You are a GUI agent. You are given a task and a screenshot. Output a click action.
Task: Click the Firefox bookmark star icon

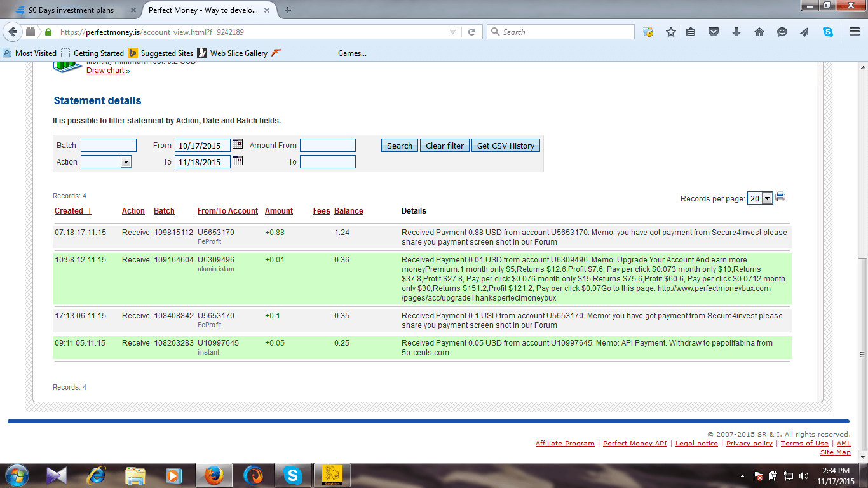pyautogui.click(x=670, y=32)
